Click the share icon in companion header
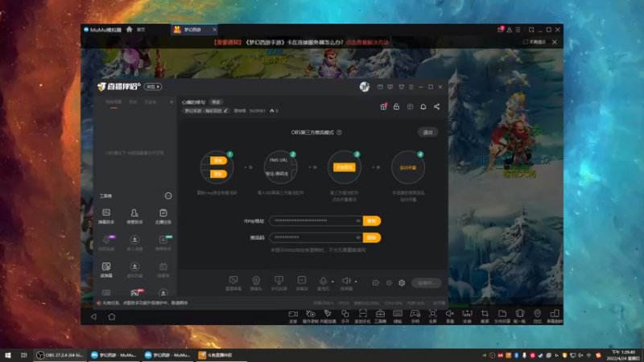The image size is (644, 362). pyautogui.click(x=436, y=107)
